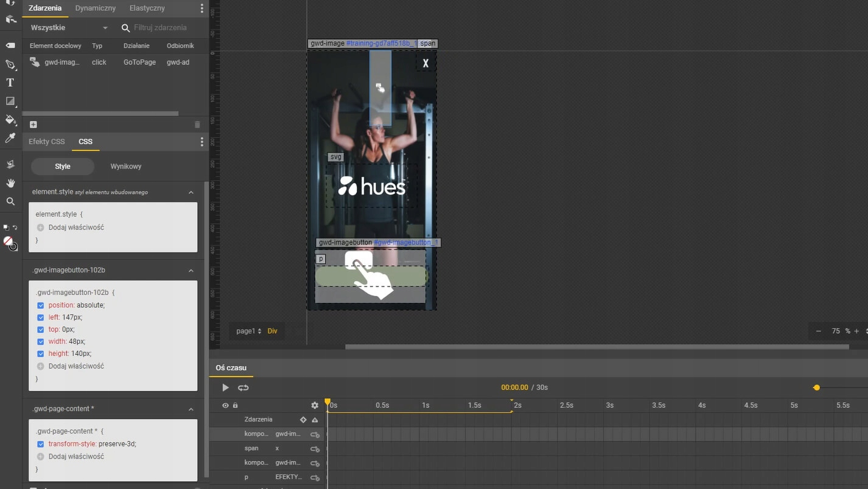Switch to Wynikowy computed styles view

(x=126, y=167)
